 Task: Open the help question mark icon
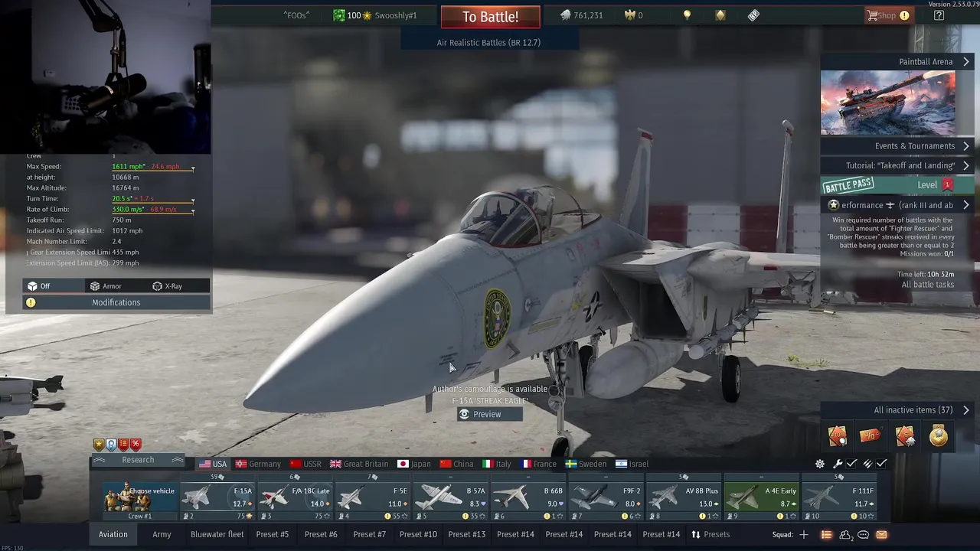tap(939, 15)
